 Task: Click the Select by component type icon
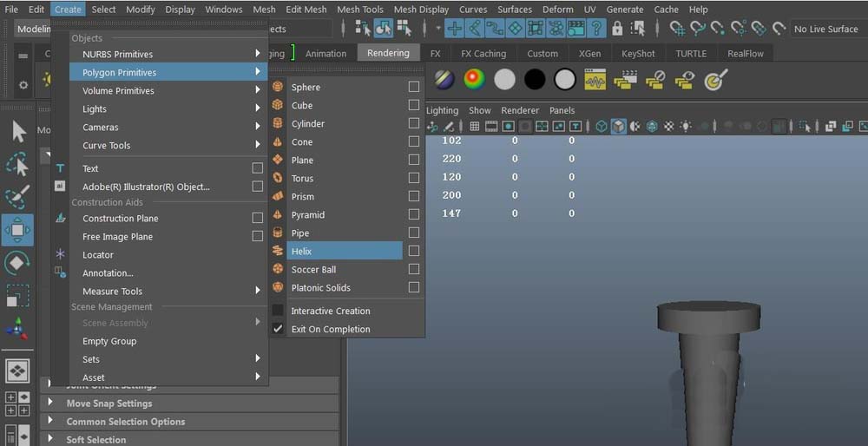404,29
